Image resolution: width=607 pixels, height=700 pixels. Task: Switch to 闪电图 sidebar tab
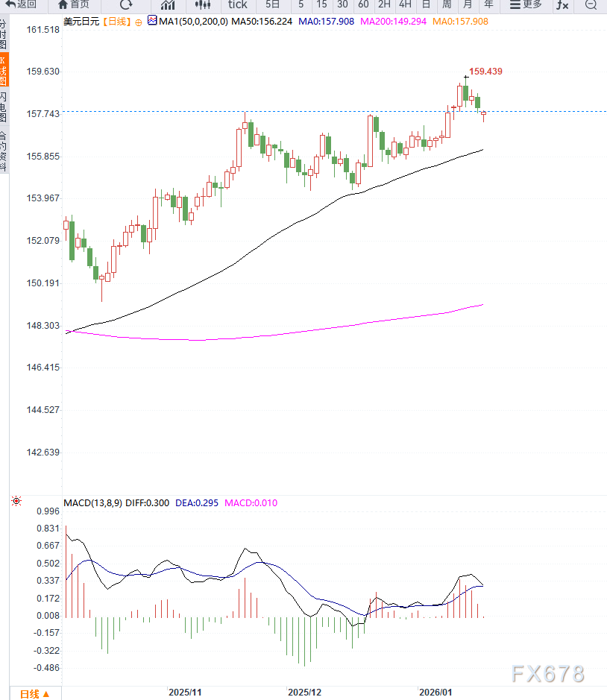[x=4, y=107]
